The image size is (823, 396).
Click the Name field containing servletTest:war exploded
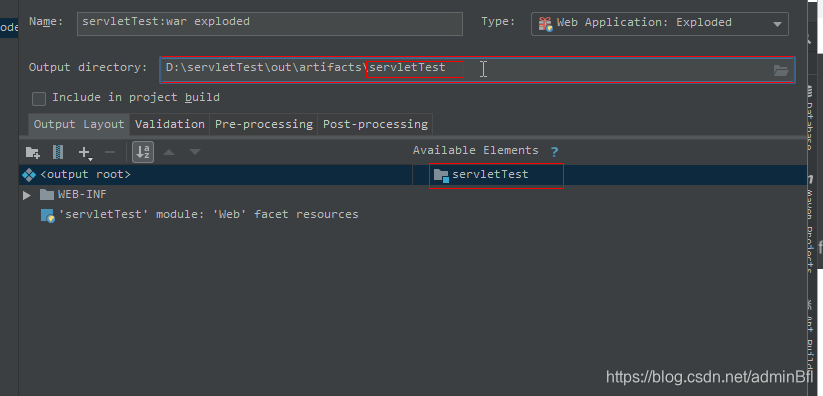coord(270,24)
